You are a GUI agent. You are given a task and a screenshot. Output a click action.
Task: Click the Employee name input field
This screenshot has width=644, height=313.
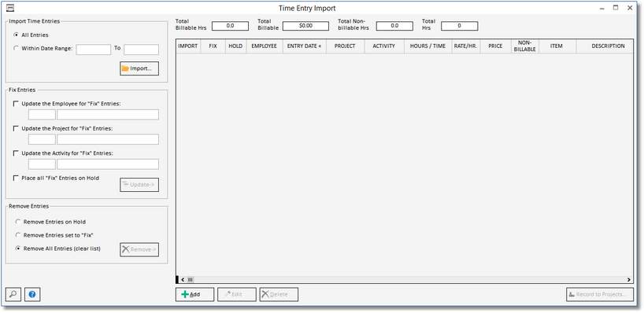point(108,115)
